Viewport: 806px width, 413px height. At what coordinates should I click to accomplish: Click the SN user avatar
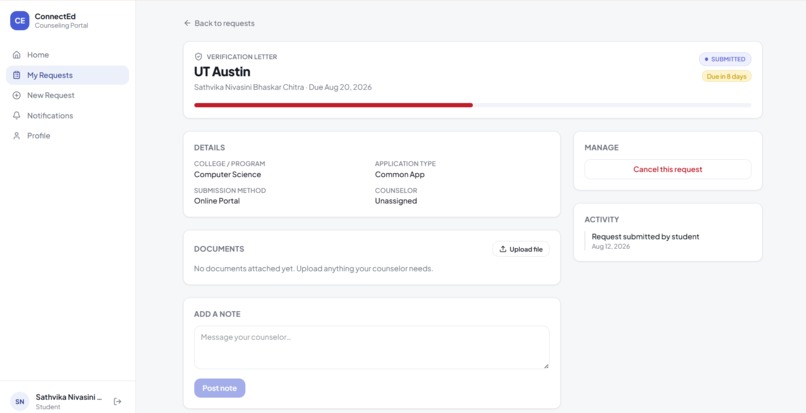coord(20,401)
